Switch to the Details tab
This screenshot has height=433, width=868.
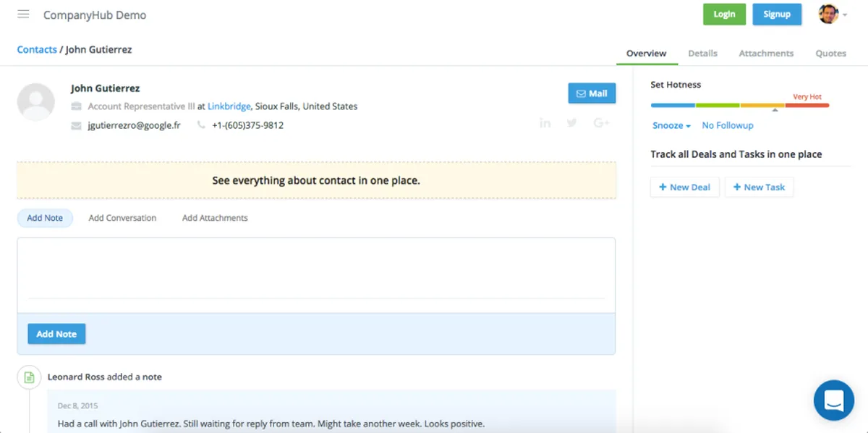pos(702,53)
